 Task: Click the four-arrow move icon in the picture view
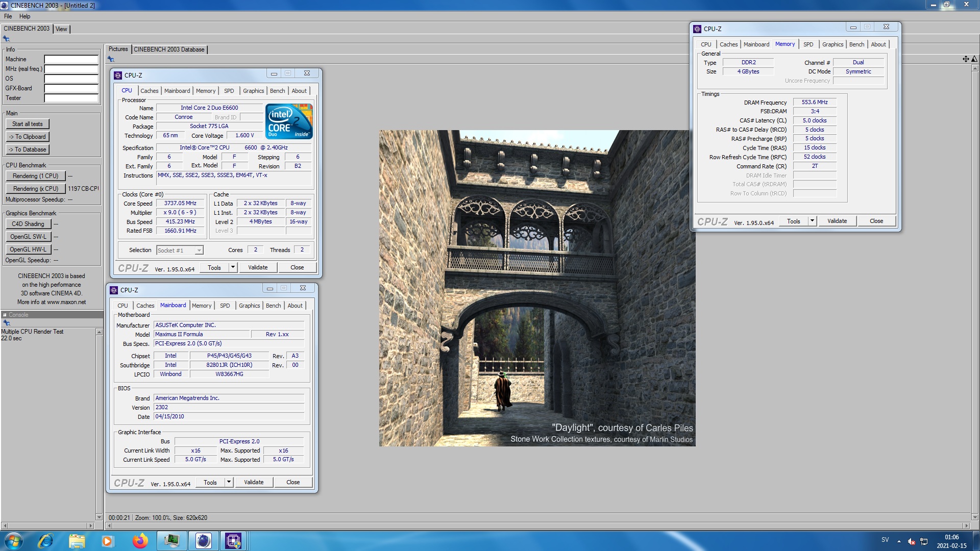click(966, 59)
